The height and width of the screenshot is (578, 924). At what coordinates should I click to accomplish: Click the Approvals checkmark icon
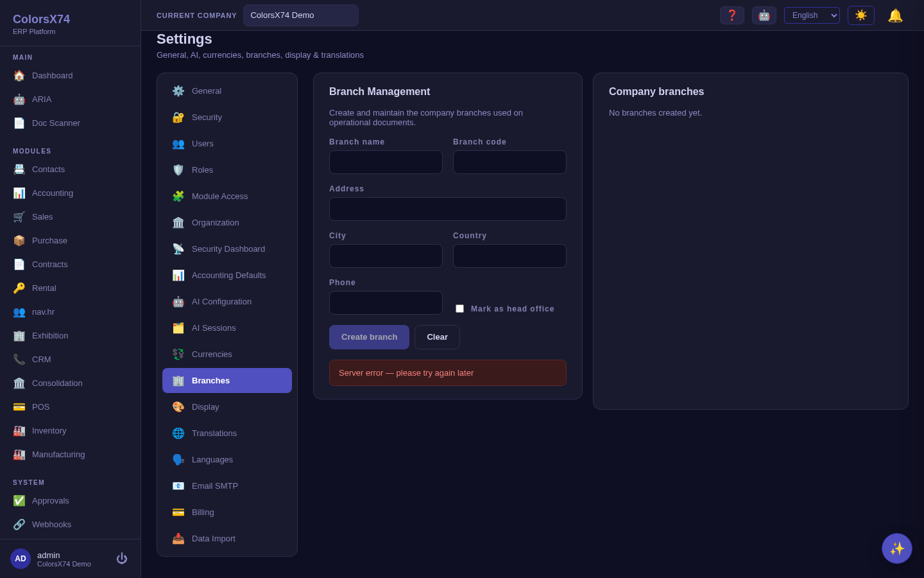click(19, 501)
